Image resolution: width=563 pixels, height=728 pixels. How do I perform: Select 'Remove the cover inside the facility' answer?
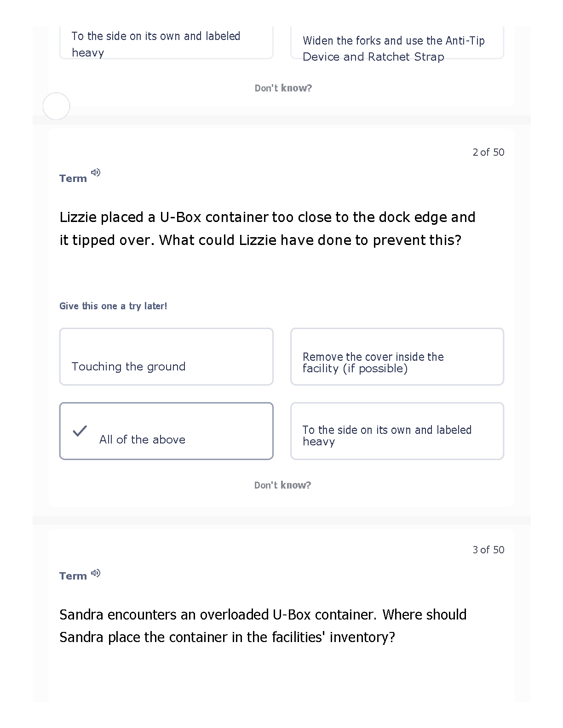397,357
